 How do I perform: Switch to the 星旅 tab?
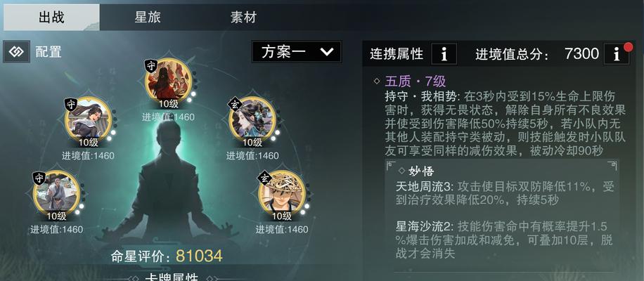pos(148,18)
